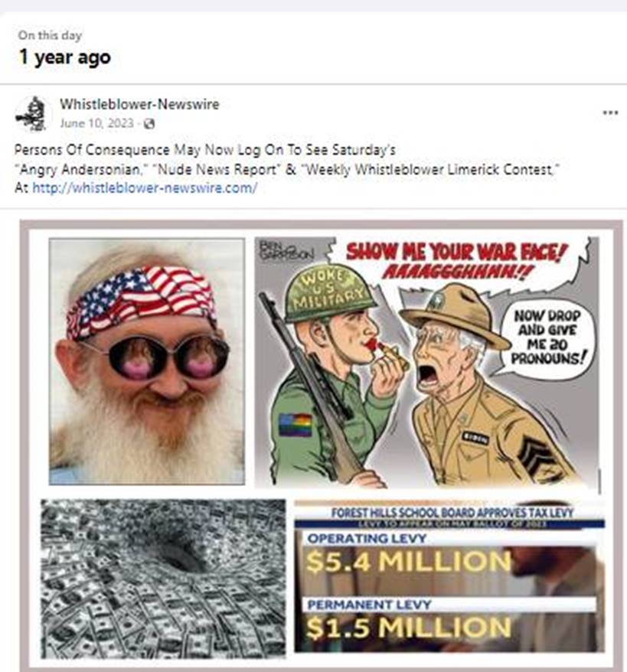This screenshot has height=672, width=627.
Task: Click the globe public audience icon
Action: point(149,124)
